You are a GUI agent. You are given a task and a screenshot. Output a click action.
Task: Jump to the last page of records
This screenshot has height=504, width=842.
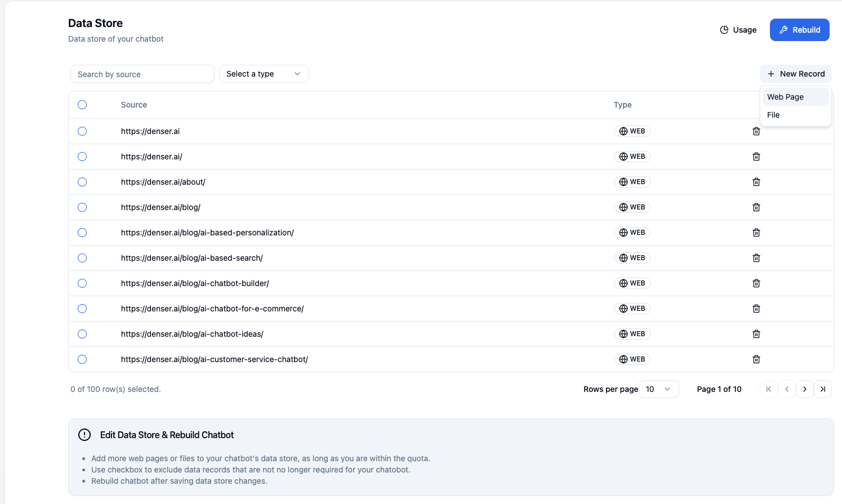tap(823, 389)
